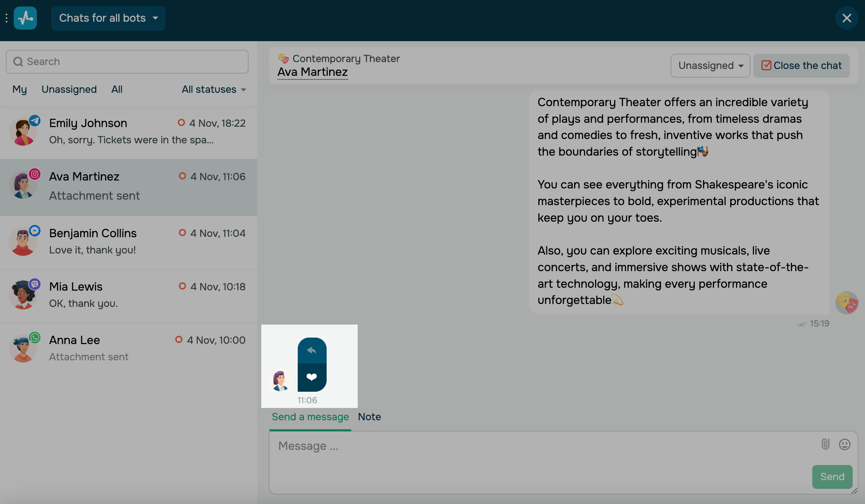Open the Unassigned assignee dropdown
The width and height of the screenshot is (865, 504).
click(x=710, y=66)
